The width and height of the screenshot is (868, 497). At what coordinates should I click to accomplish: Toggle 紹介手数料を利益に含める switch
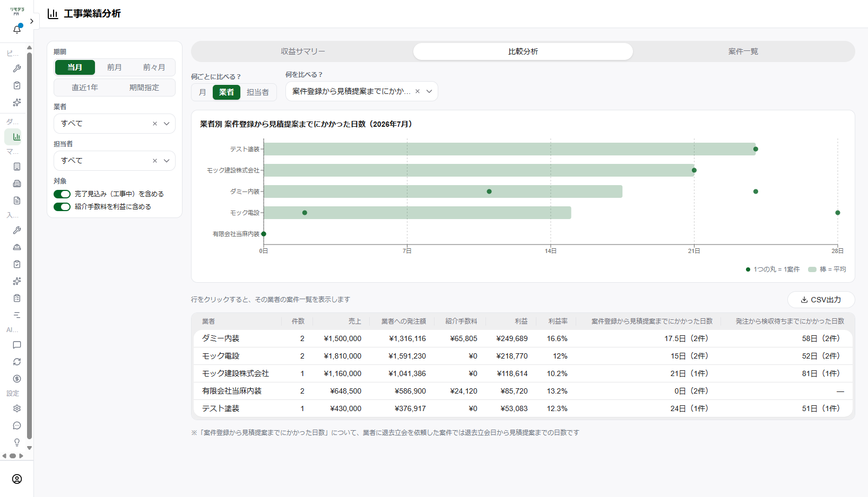point(62,207)
